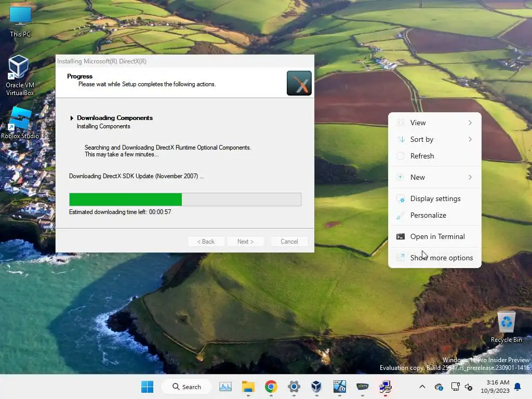
Task: Select the Recycle Bin desktop icon
Action: (506, 327)
